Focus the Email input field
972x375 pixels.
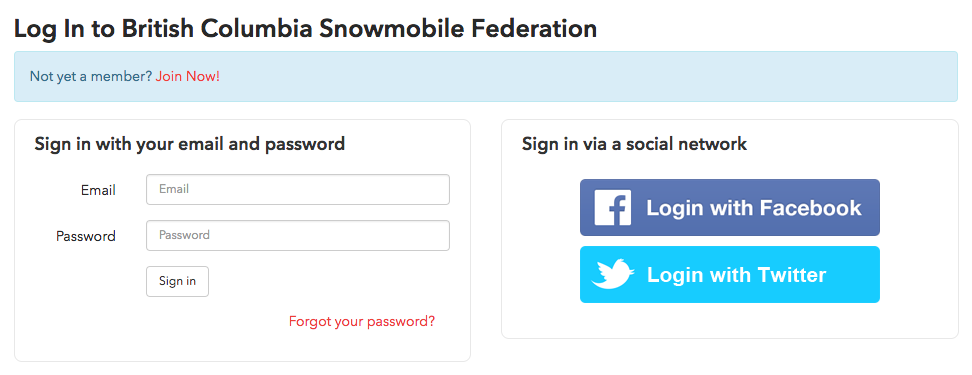(x=298, y=189)
